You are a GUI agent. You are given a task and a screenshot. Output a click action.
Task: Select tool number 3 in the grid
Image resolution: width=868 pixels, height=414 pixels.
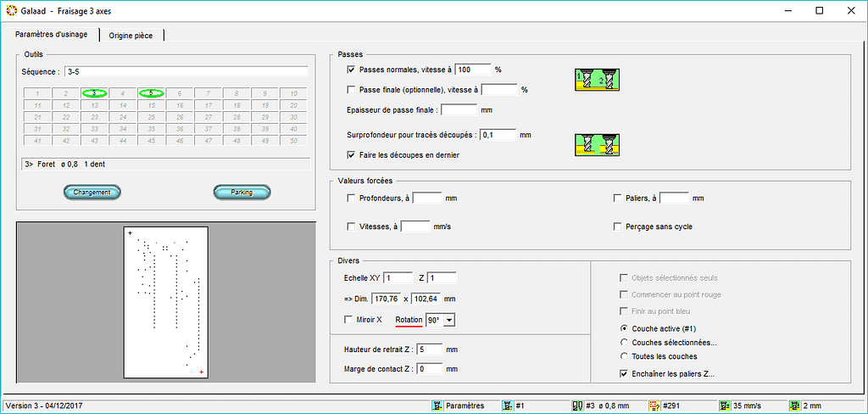click(95, 93)
